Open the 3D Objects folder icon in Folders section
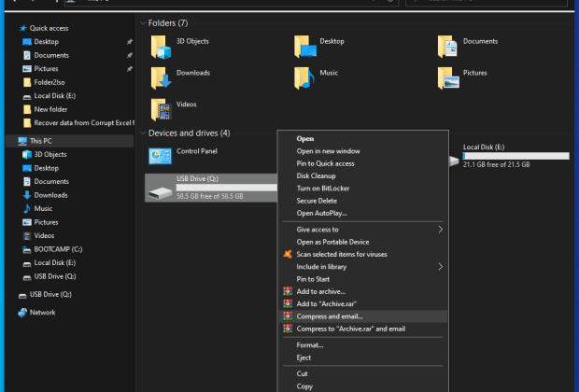Screen dimensions: 579x392 161,46
